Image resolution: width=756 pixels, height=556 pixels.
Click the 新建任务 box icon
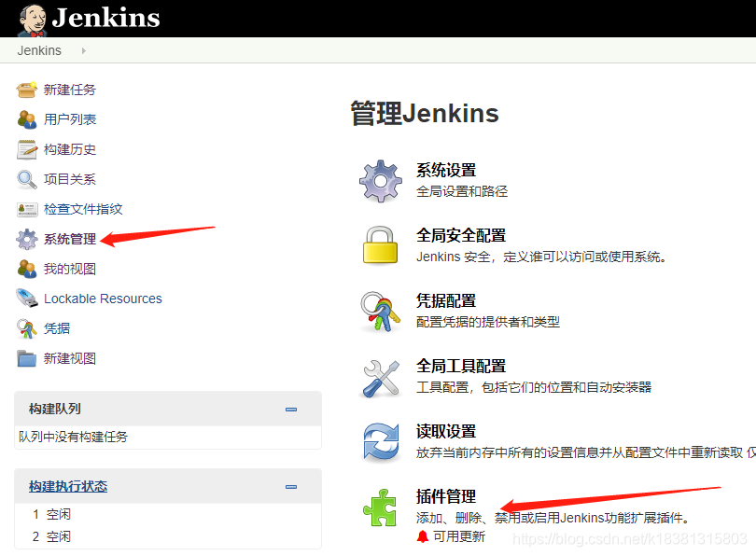coord(26,90)
